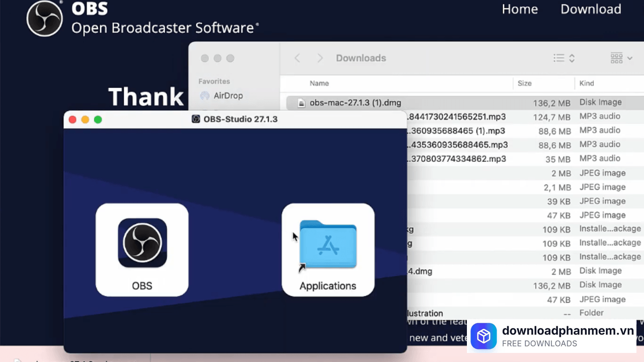Sort the Finder list by Size column
Image resolution: width=644 pixels, height=362 pixels.
[524, 83]
